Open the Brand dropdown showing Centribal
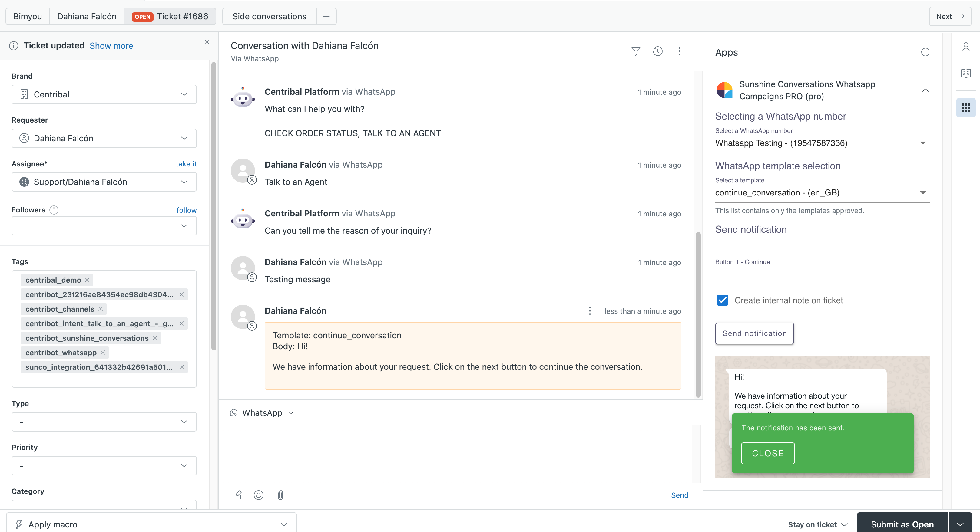The height and width of the screenshot is (532, 980). click(104, 94)
